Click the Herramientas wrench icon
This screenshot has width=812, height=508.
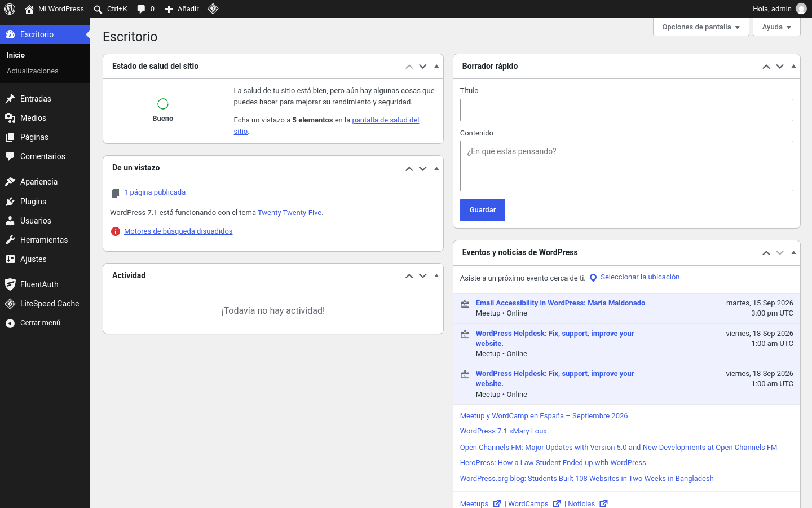(10, 240)
